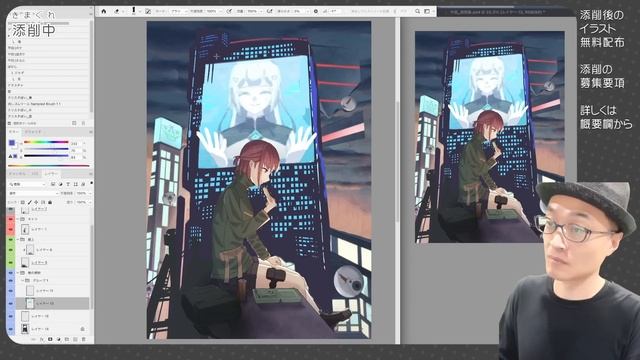The image size is (640, 360).
Task: Create new adjustment layer icon
Action: point(58,339)
